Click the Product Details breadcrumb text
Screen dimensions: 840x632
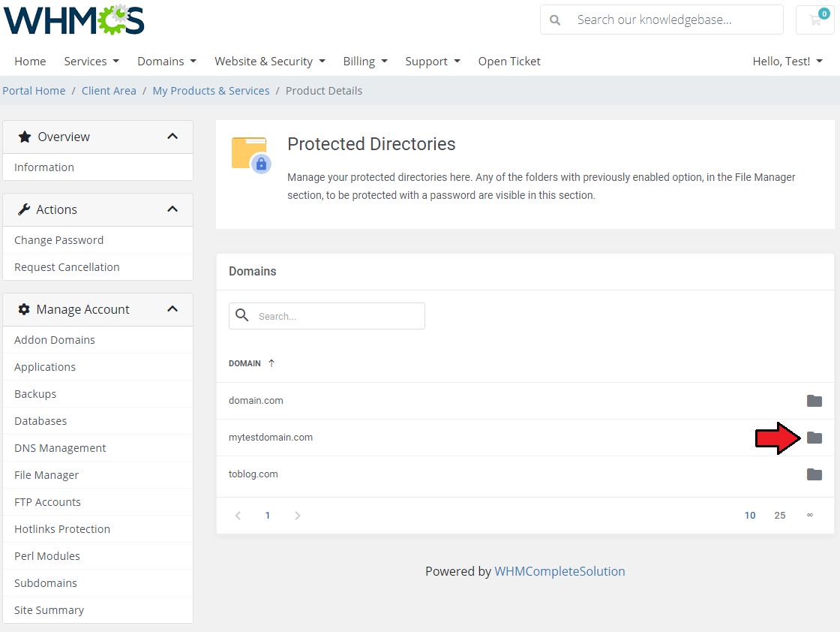pyautogui.click(x=323, y=91)
